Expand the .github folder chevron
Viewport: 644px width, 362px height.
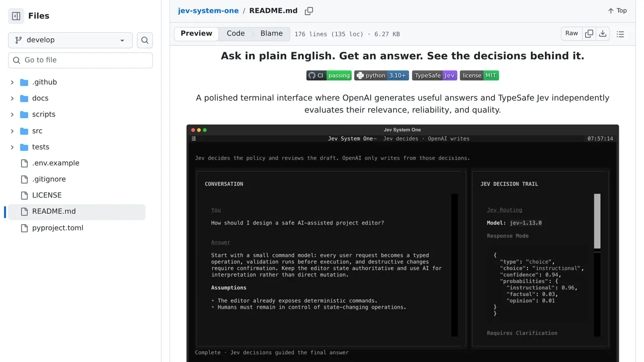click(12, 82)
